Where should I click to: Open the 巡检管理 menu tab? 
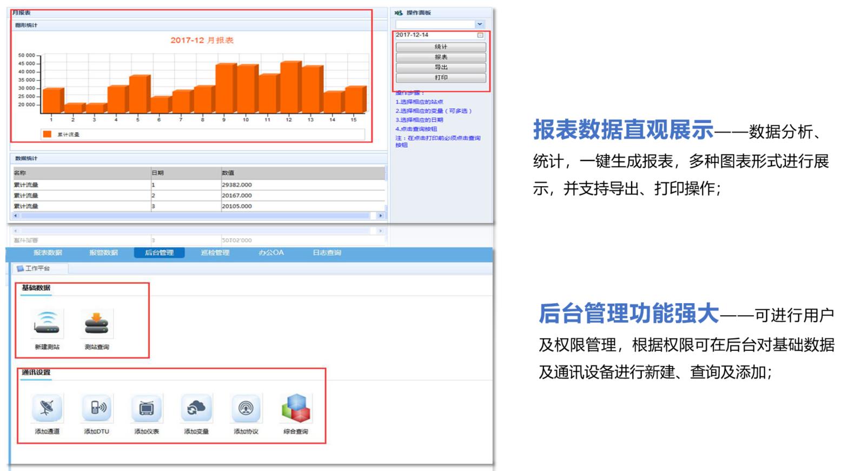coord(215,253)
